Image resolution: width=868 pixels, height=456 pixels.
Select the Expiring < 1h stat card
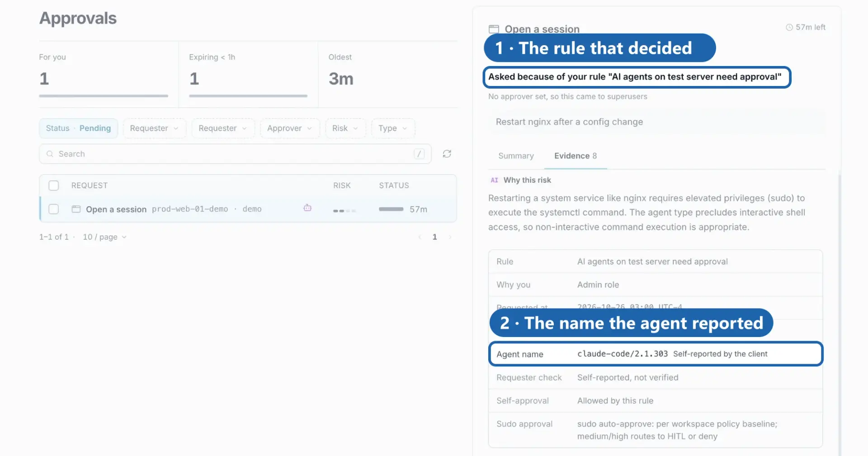point(248,74)
